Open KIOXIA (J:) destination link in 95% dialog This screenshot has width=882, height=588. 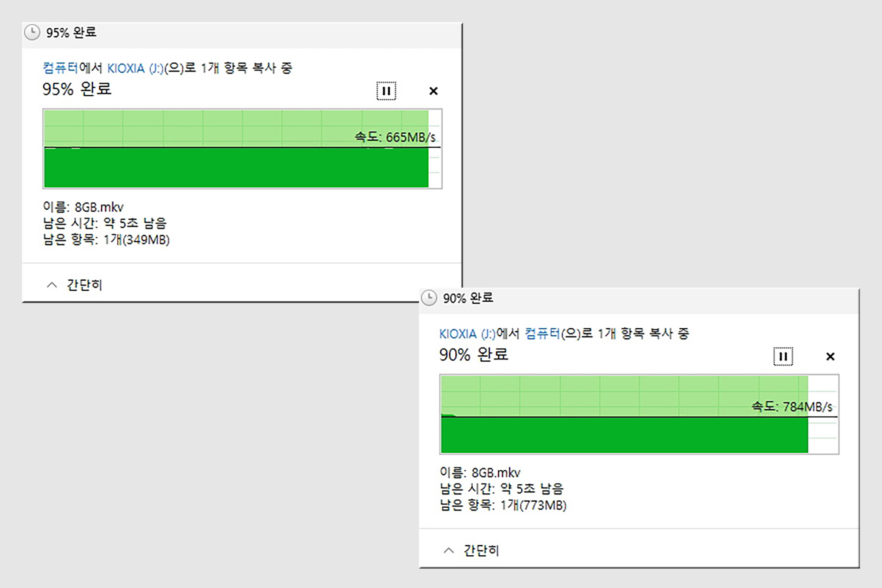135,68
